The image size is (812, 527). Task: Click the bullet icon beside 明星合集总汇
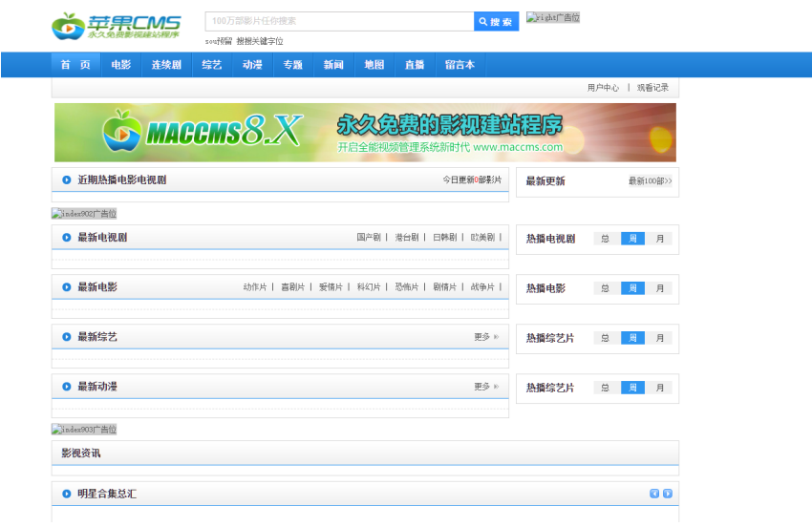point(66,494)
